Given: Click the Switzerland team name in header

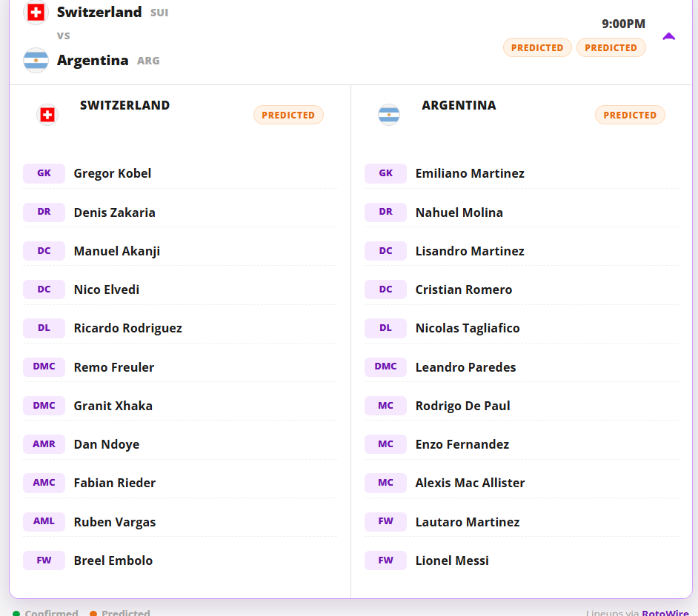Looking at the screenshot, I should (99, 12).
